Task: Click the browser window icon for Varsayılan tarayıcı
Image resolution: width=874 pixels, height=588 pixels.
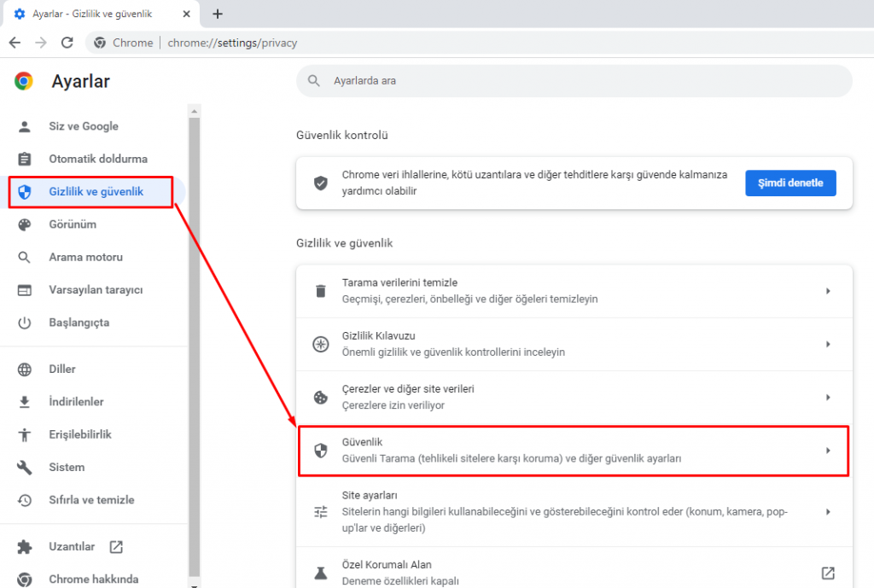Action: [25, 290]
